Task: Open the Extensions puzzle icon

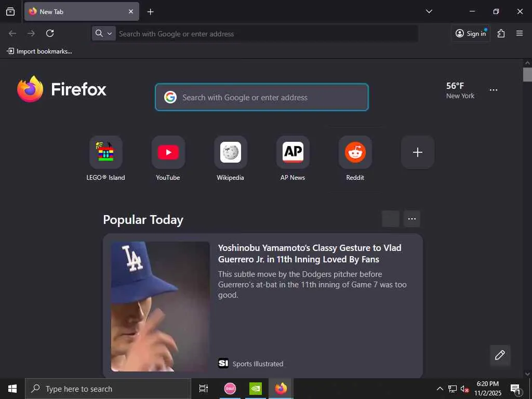Action: point(501,33)
